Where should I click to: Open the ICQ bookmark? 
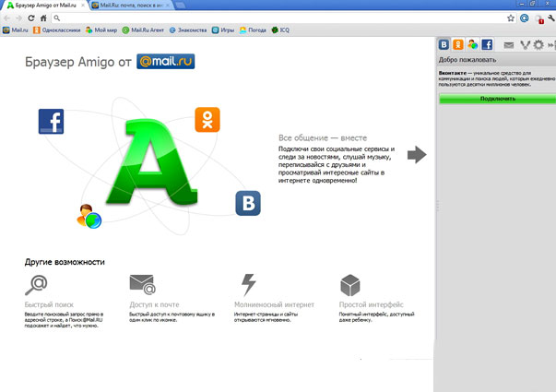tap(280, 30)
